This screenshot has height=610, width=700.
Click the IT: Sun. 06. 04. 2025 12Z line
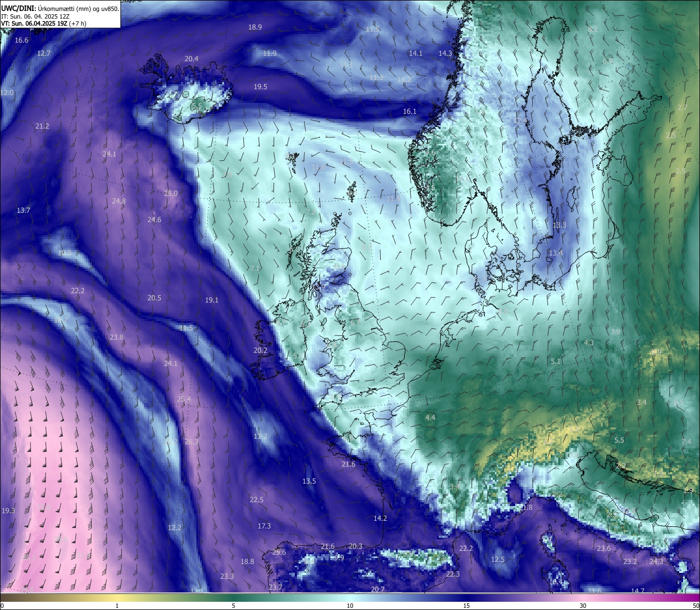click(35, 16)
